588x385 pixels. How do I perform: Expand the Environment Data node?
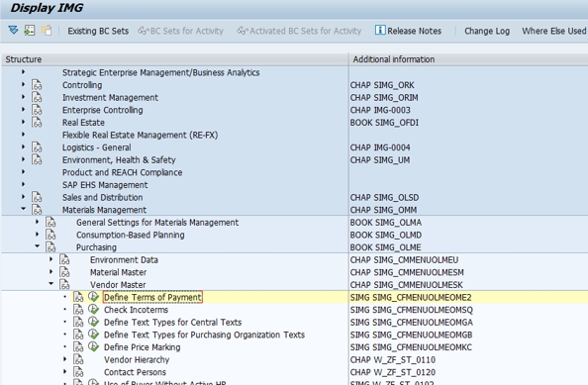[x=51, y=259]
